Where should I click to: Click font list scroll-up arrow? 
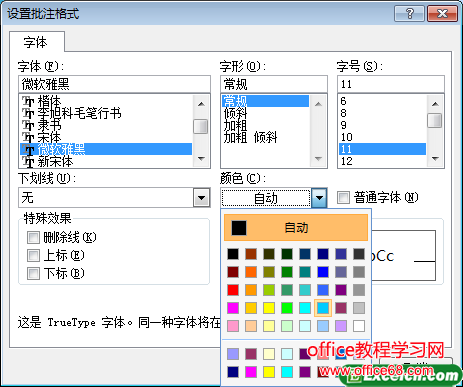tap(201, 104)
